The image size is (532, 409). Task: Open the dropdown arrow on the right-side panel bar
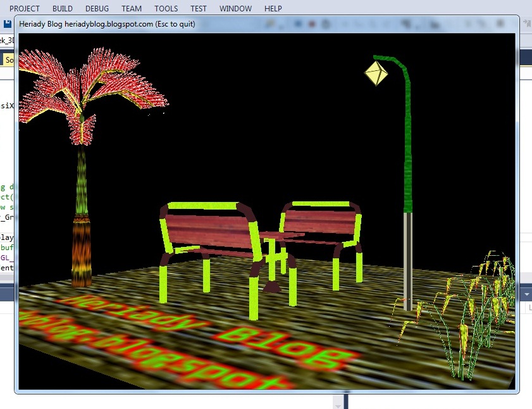526,293
